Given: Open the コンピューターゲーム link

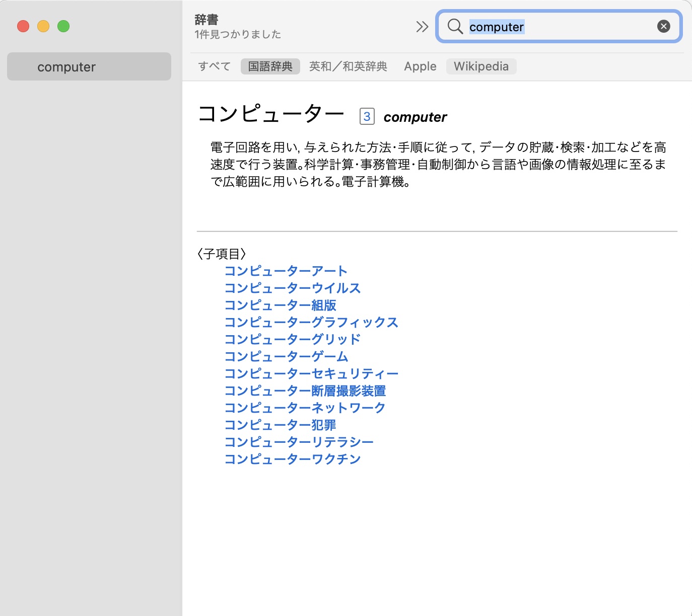Looking at the screenshot, I should [x=286, y=357].
